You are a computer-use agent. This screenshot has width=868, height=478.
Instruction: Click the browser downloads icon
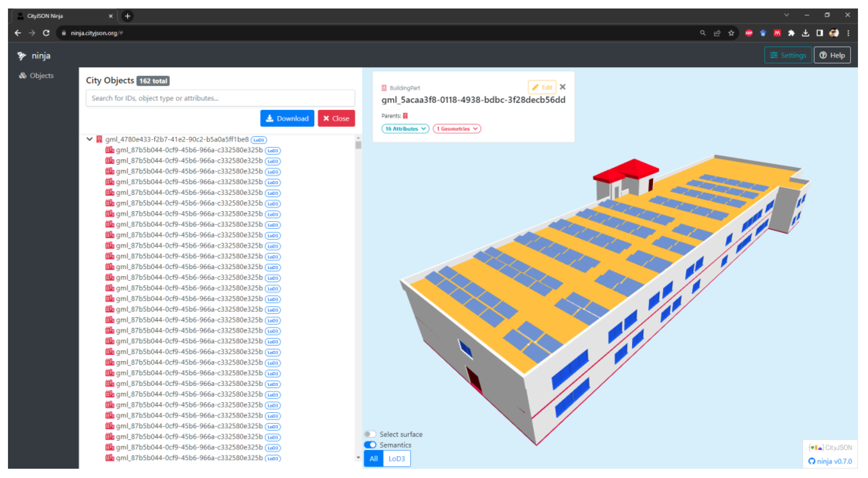click(805, 33)
